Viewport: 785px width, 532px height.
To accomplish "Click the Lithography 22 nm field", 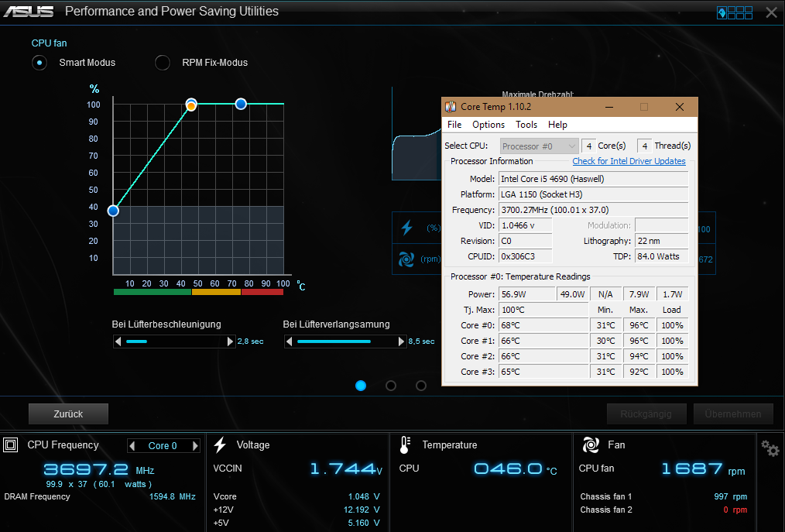I will (661, 241).
